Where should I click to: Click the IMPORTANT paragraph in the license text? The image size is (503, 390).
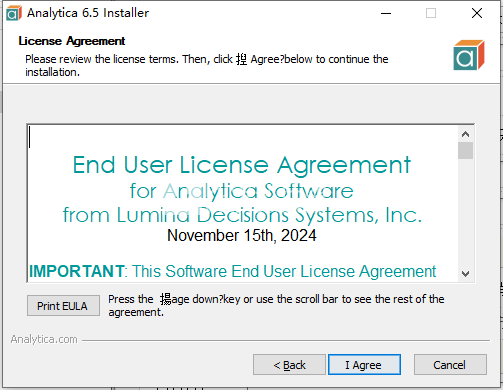point(233,271)
